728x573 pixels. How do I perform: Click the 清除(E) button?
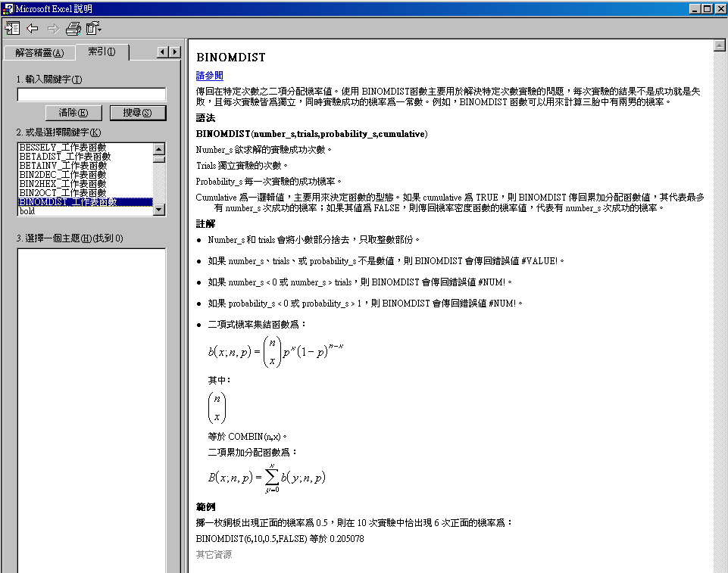(x=73, y=113)
